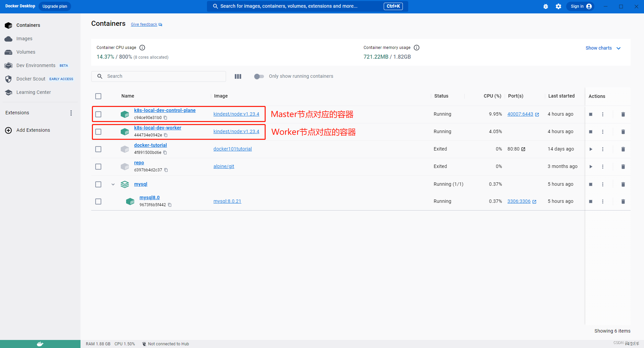Open more actions for repo

click(603, 167)
